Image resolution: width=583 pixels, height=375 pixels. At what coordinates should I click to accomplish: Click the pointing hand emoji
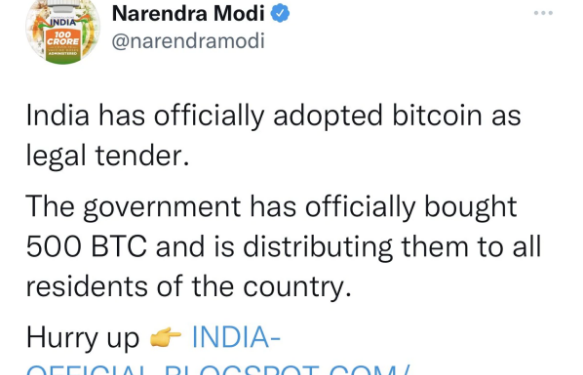(165, 337)
